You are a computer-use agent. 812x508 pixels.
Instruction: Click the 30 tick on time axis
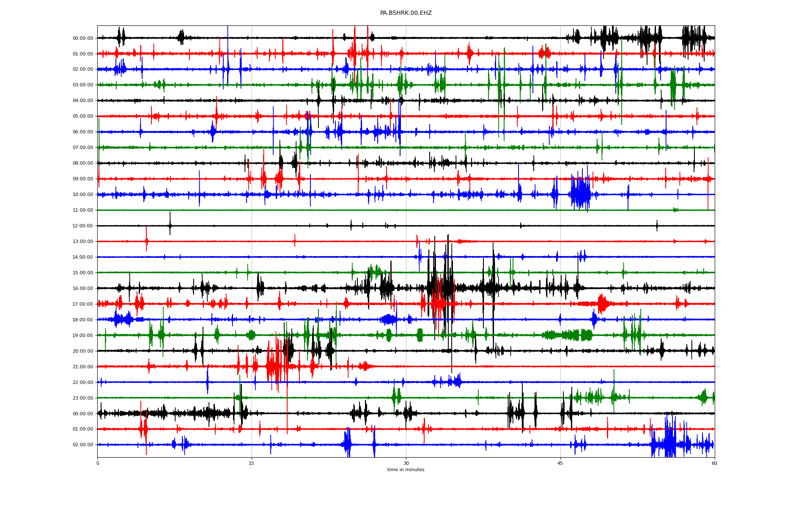406,463
